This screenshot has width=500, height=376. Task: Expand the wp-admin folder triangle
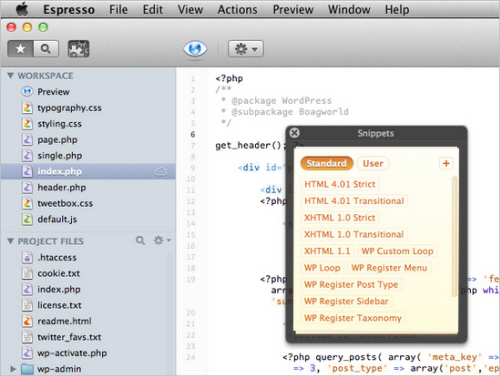pos(13,369)
